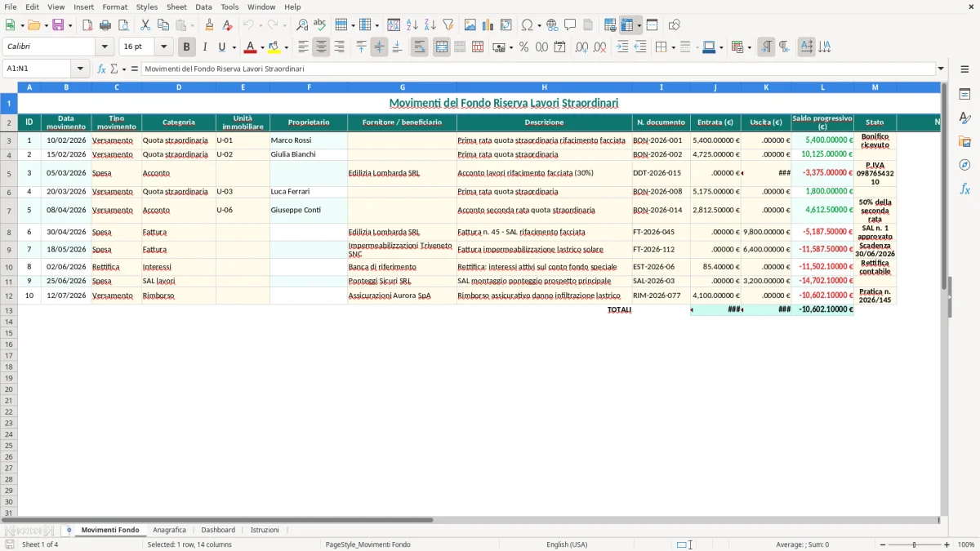Toggle Align Right
Viewport: 980px width, 551px height.
(x=339, y=47)
